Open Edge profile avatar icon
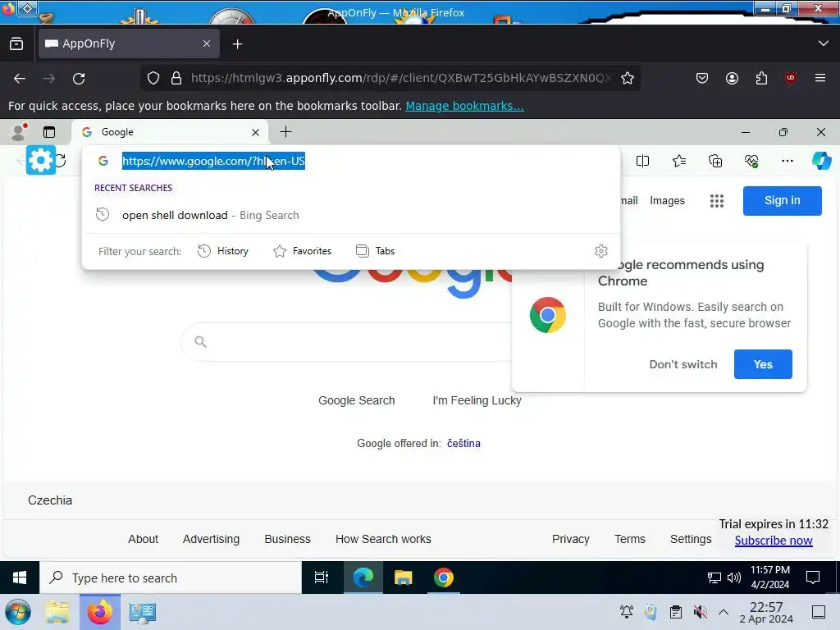 point(20,132)
